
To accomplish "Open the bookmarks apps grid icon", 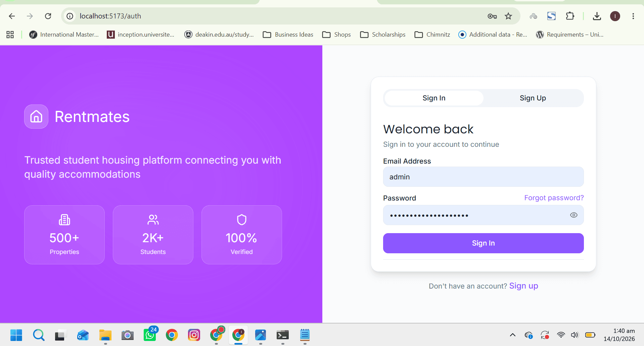I will [x=10, y=35].
